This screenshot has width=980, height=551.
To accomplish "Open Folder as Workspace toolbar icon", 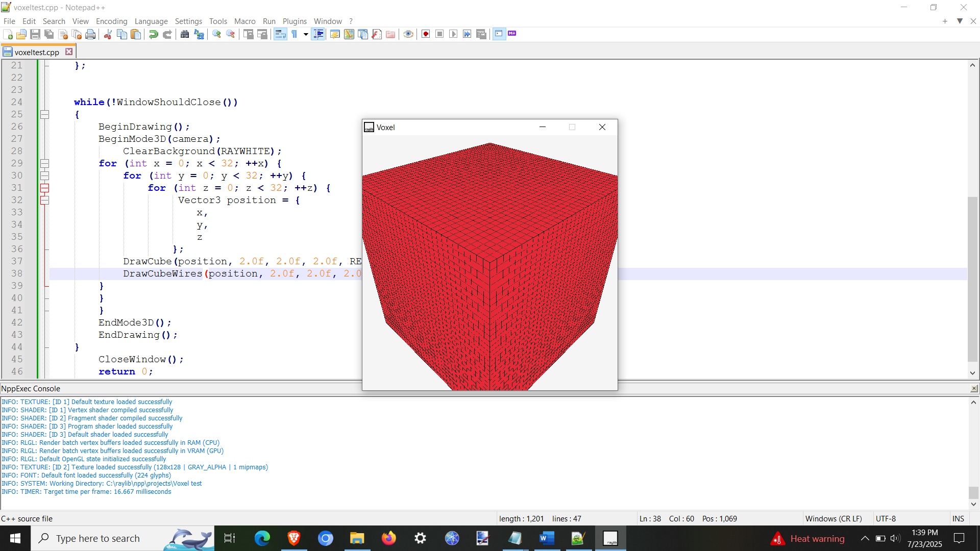I will (x=390, y=34).
